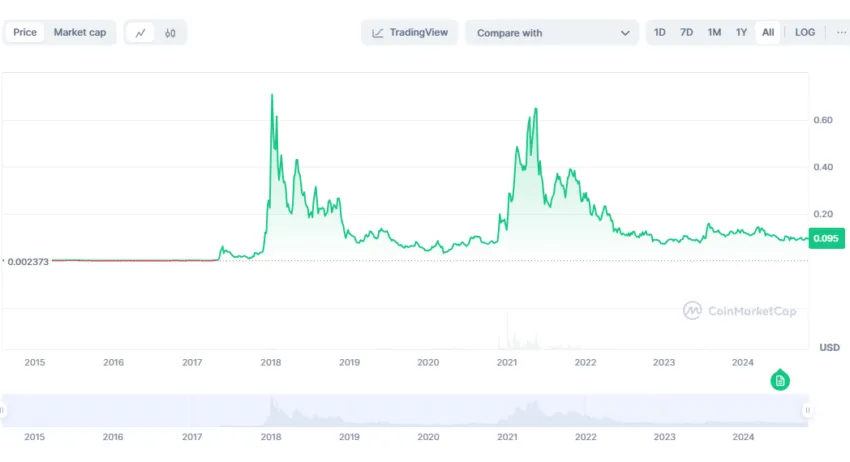The image size is (850, 462).
Task: Grab left handle of range slider
Action: 2,410
